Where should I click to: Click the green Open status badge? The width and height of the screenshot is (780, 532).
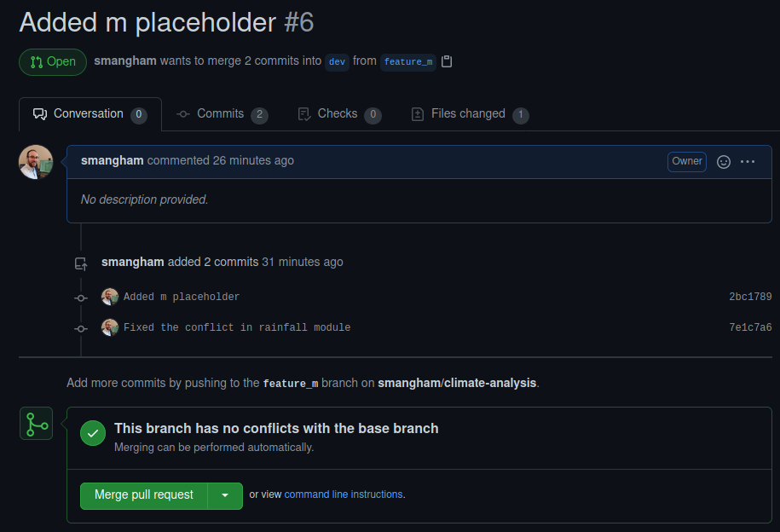click(53, 61)
